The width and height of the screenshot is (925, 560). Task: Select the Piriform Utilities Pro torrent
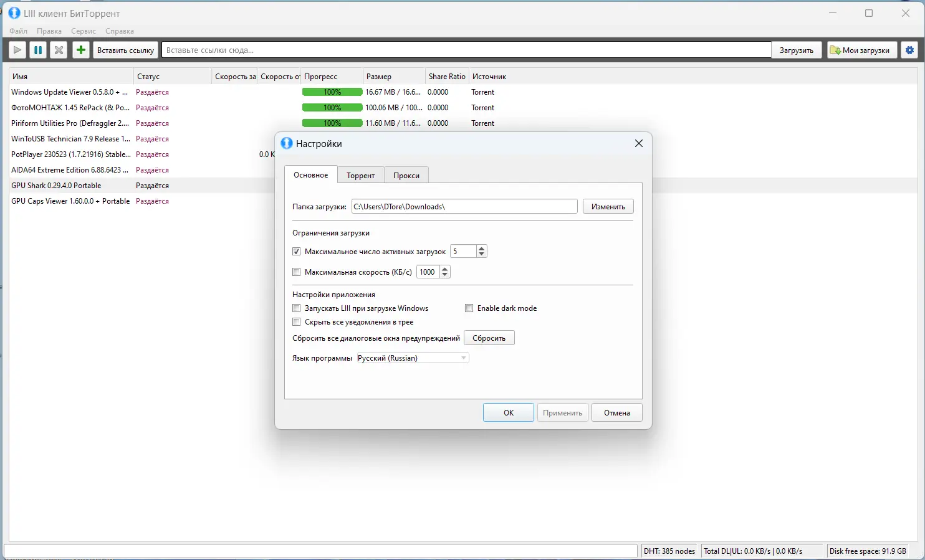point(70,123)
